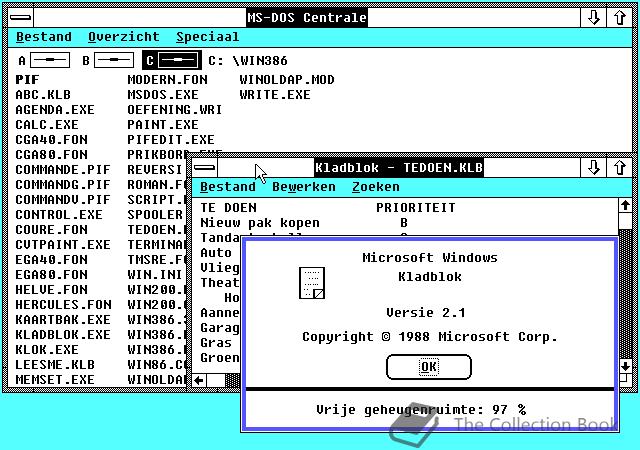Select PIFEDIT.EXE file
Screen dimensions: 640x450
tap(171, 140)
